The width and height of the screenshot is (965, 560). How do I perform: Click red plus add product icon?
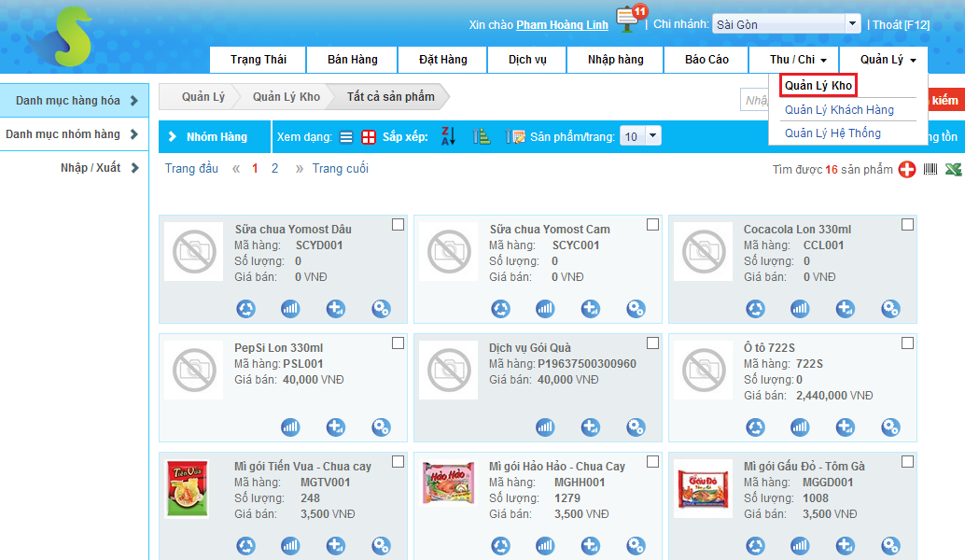(907, 170)
